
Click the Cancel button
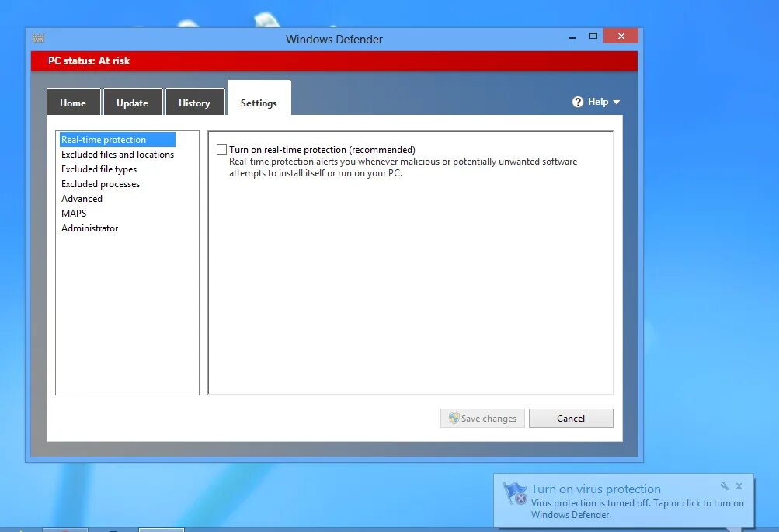[571, 419]
